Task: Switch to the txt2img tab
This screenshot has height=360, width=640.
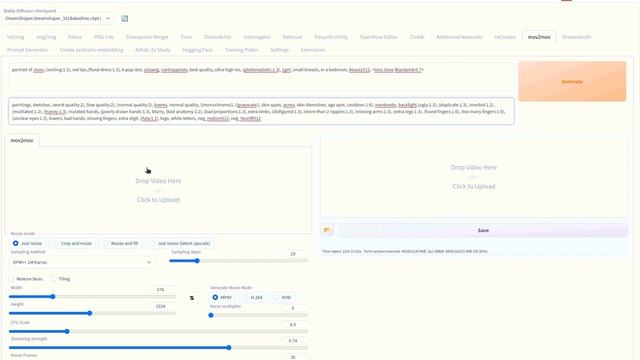Action: 16,37
